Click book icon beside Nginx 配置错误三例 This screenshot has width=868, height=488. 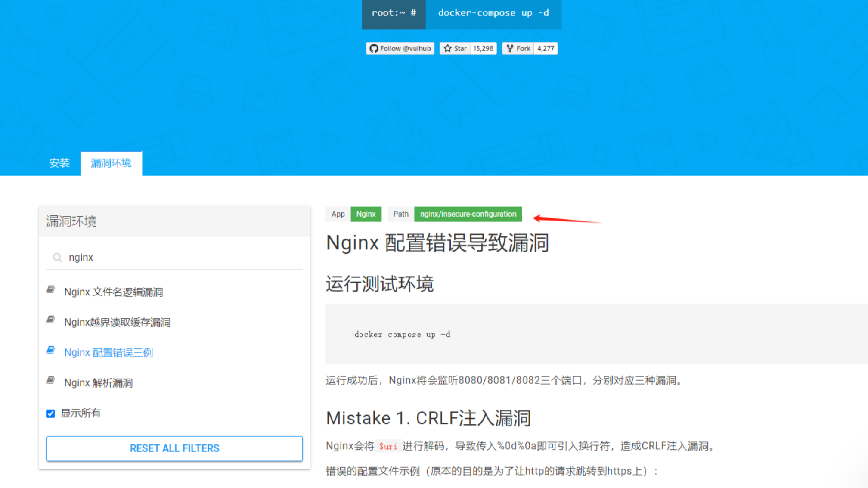[51, 350]
